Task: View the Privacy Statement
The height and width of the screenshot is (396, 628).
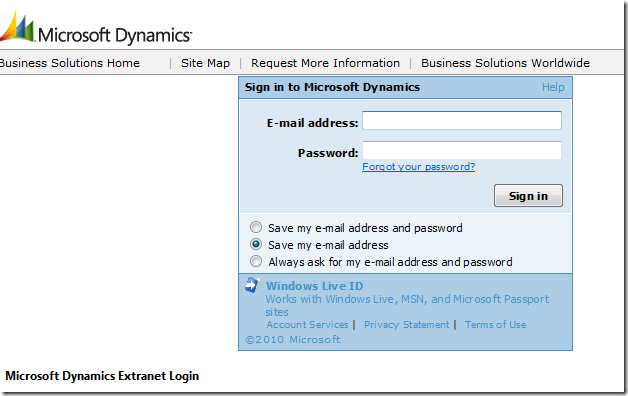Action: 407,325
